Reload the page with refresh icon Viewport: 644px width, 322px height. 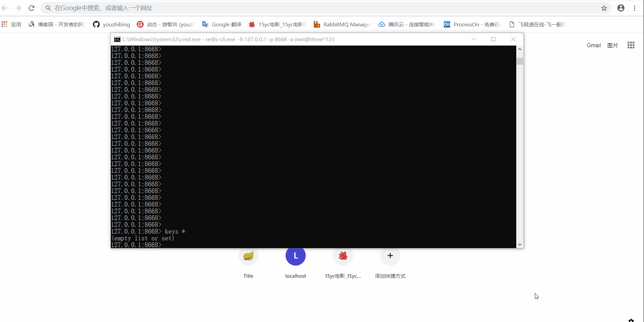click(31, 8)
